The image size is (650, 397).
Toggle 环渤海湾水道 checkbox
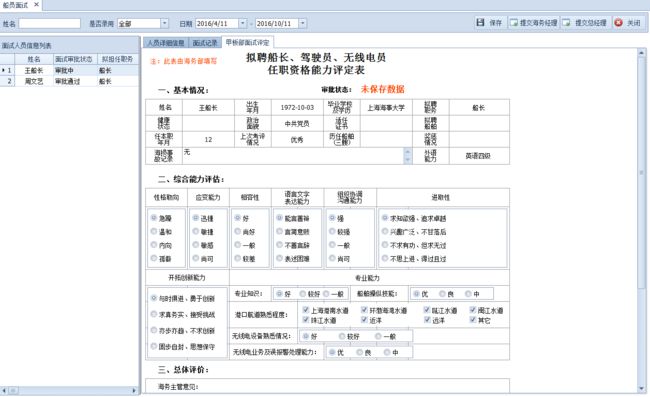(x=364, y=310)
